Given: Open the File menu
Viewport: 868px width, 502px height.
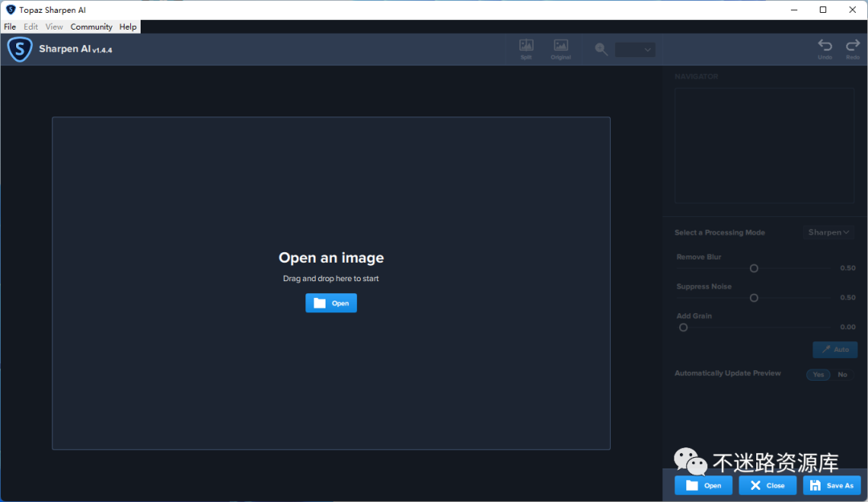Looking at the screenshot, I should 10,27.
